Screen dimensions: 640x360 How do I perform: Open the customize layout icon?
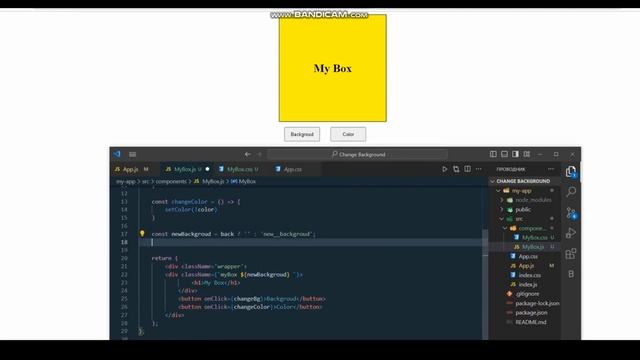point(527,154)
